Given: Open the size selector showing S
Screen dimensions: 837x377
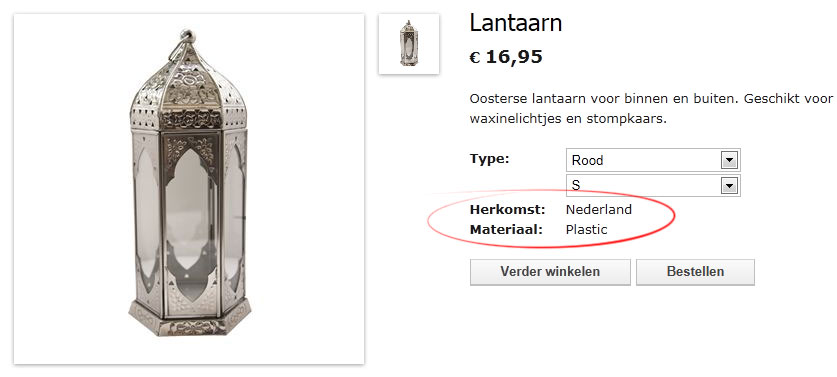Looking at the screenshot, I should (653, 185).
